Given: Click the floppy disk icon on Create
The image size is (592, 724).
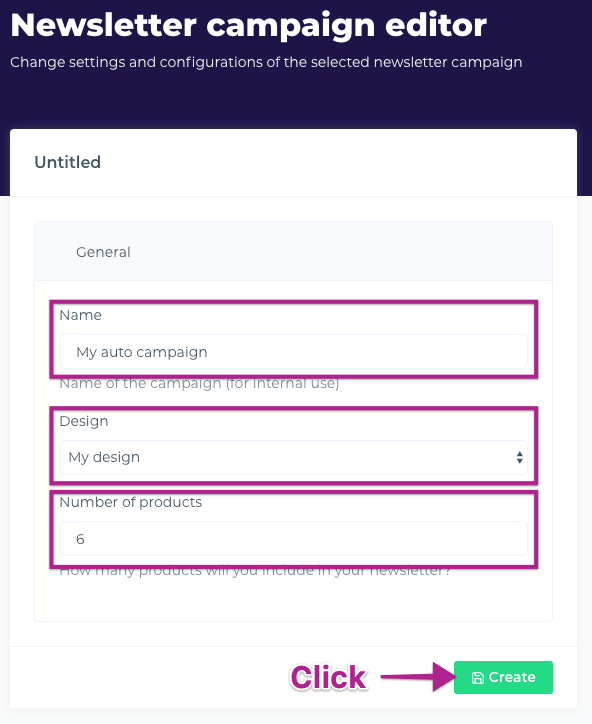Looking at the screenshot, I should (x=477, y=677).
